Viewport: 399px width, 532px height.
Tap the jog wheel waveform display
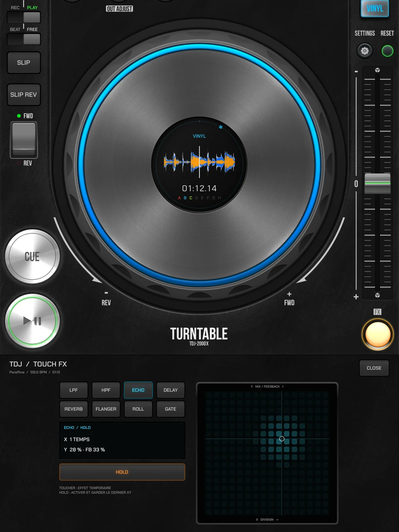click(199, 162)
